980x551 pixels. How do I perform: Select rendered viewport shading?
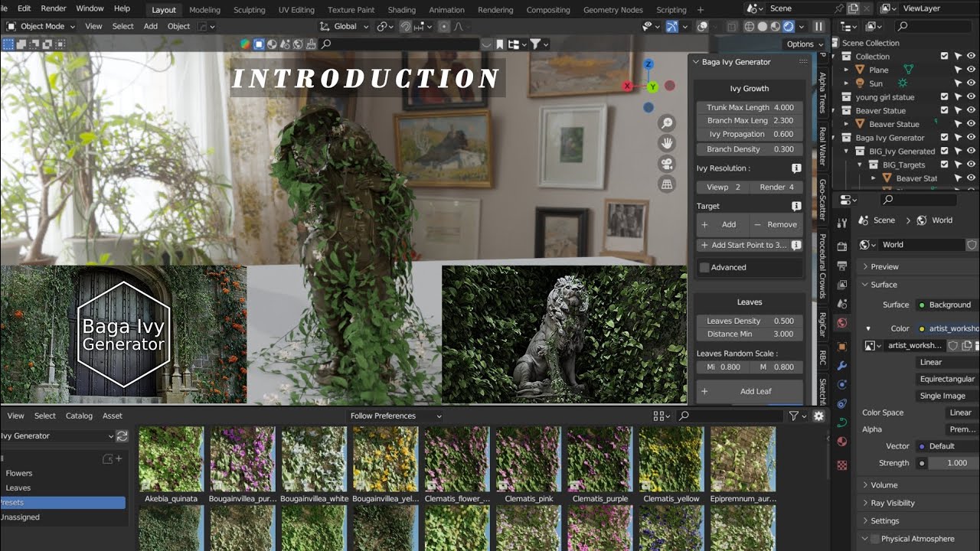click(789, 26)
